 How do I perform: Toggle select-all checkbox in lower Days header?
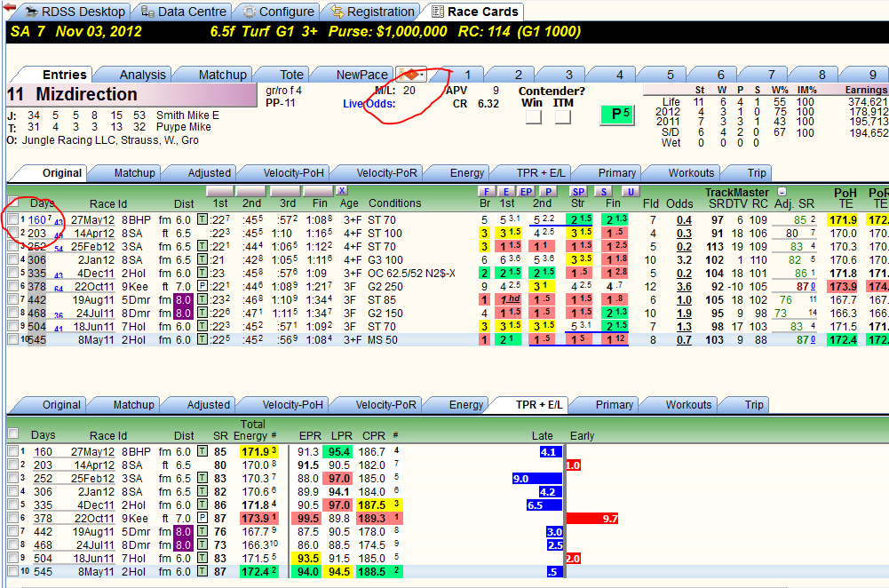13,433
